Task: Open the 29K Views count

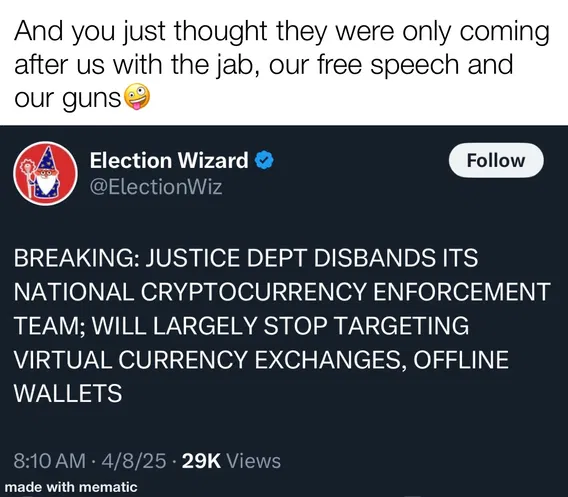Action: coord(231,461)
